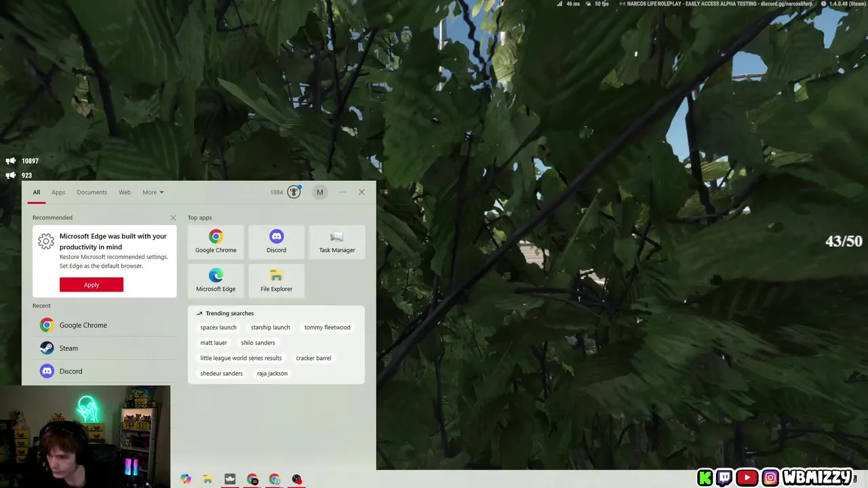Open first Chrome profile on taskbar
The width and height of the screenshot is (868, 488).
[x=252, y=479]
